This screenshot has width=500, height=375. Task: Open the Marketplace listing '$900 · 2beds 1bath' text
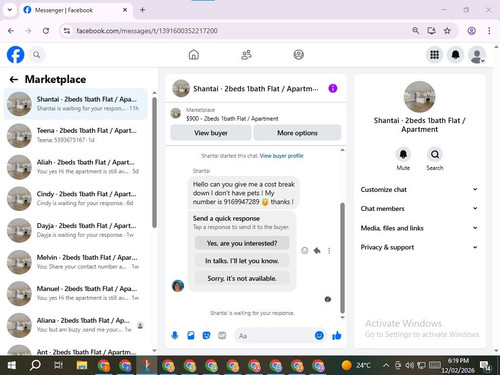232,118
